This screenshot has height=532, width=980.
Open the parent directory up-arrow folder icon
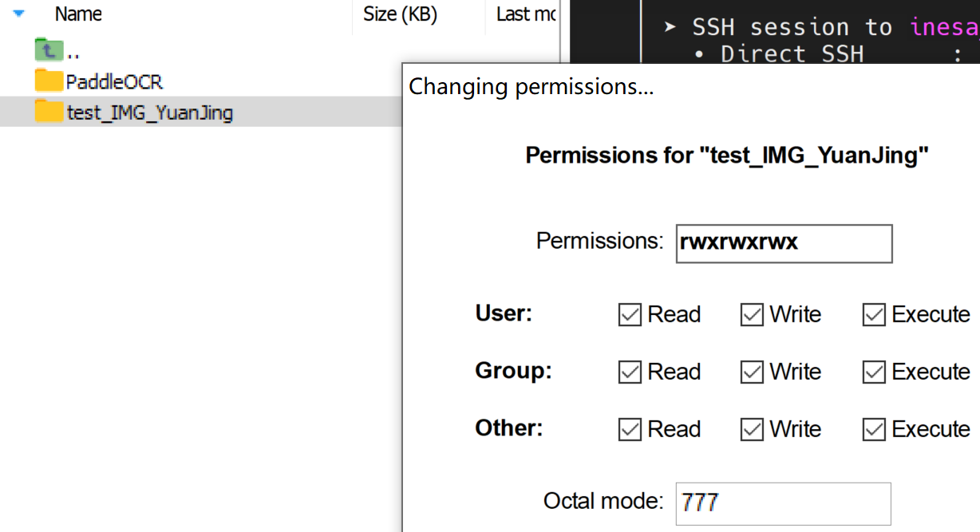point(49,51)
